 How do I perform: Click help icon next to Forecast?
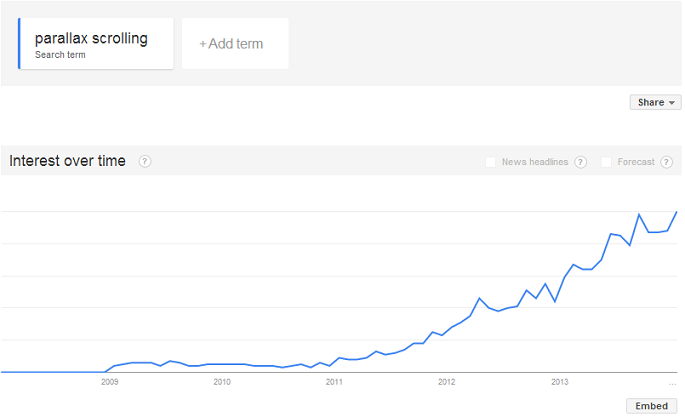pyautogui.click(x=666, y=162)
